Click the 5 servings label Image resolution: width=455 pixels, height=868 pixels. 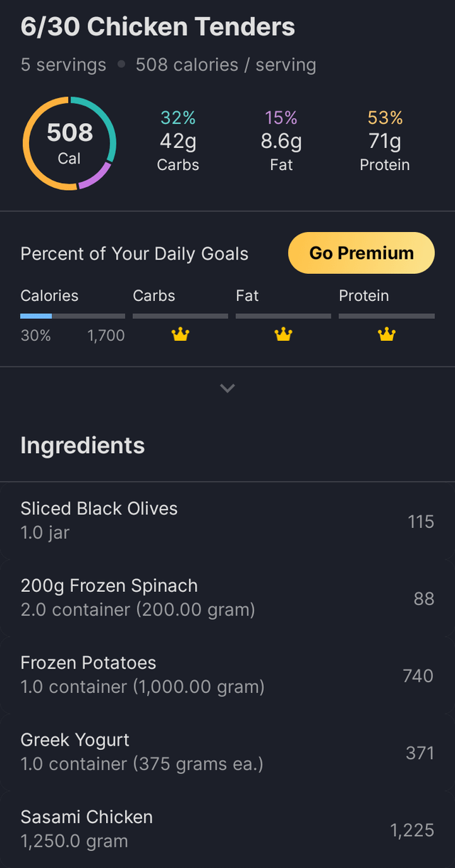click(x=63, y=65)
